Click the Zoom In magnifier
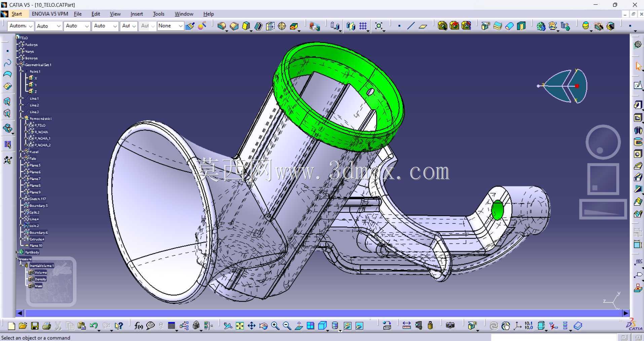The height and width of the screenshot is (341, 644). [275, 326]
